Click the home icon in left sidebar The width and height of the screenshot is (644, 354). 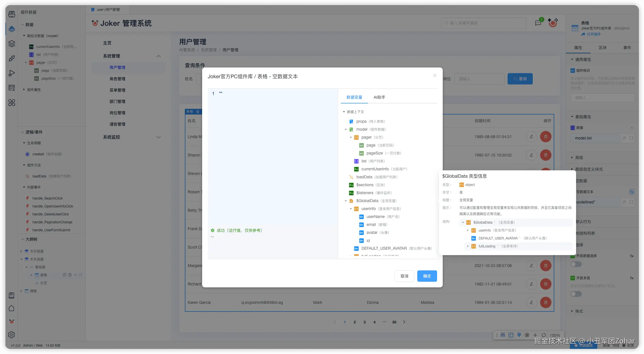tap(12, 308)
